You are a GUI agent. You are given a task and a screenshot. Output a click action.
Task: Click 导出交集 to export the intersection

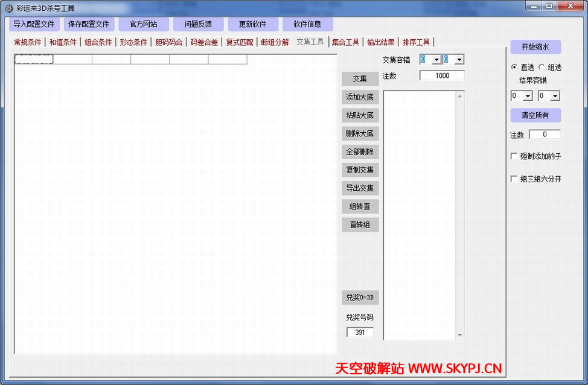pos(360,188)
